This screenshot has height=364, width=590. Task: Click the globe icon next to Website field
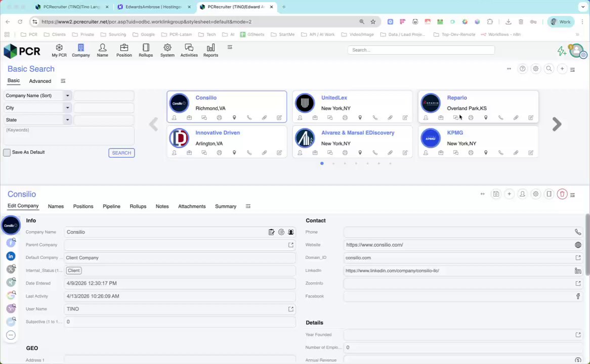[578, 245]
